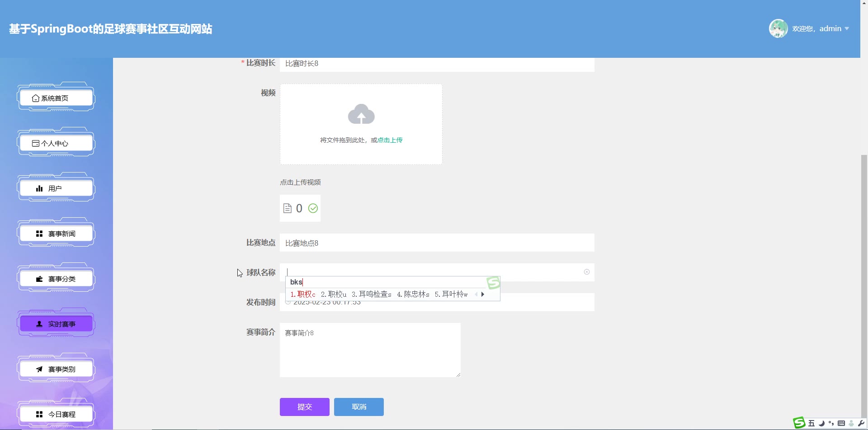Click into the 球队名称 input field
Image resolution: width=868 pixels, height=430 pixels.
437,272
